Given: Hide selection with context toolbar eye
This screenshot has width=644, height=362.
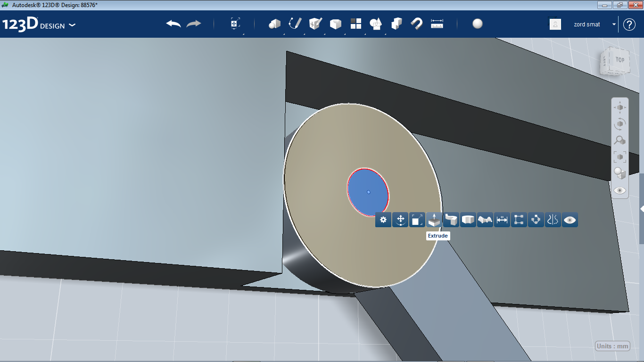Looking at the screenshot, I should coord(570,220).
